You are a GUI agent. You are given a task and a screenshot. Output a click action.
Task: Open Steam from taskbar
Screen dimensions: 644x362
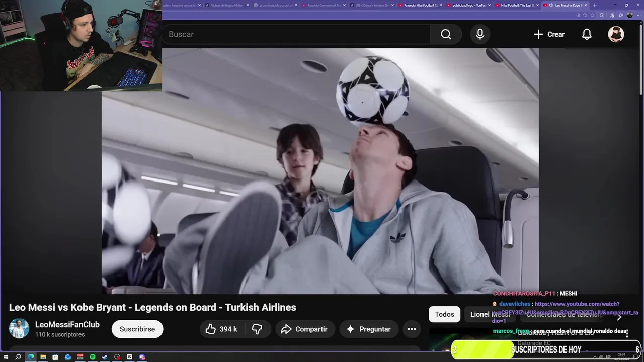[x=105, y=357]
